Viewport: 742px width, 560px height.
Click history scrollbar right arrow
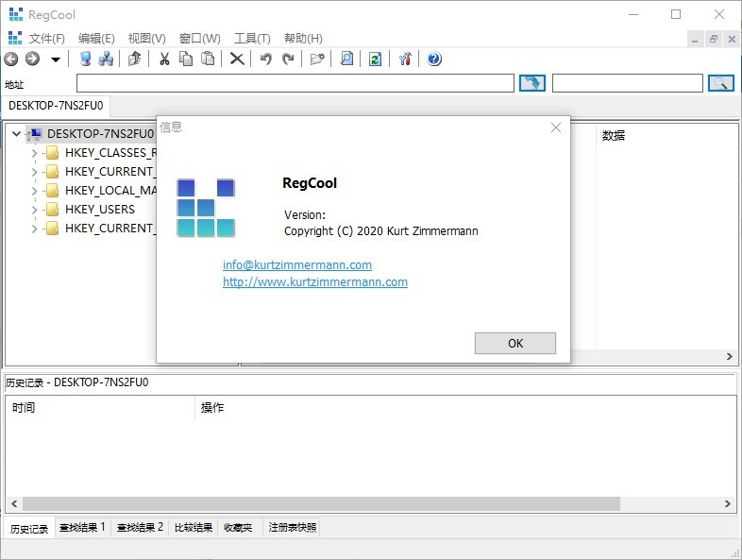click(x=728, y=503)
